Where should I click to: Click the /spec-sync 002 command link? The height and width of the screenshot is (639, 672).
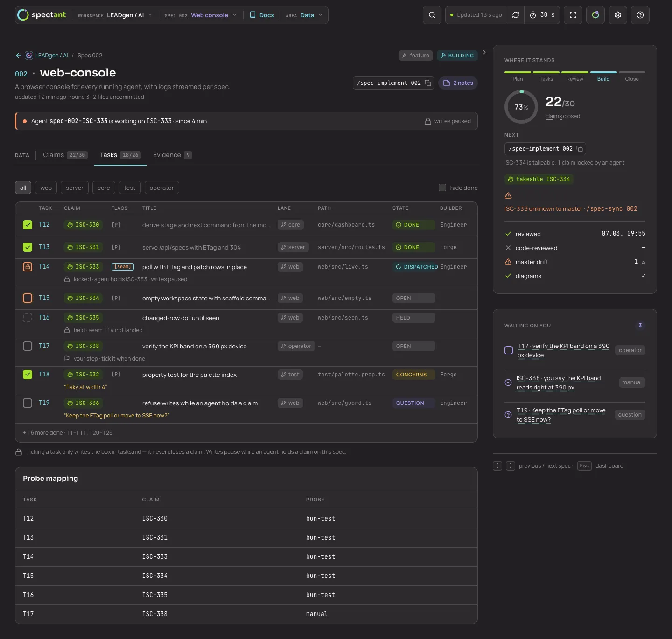(612, 209)
